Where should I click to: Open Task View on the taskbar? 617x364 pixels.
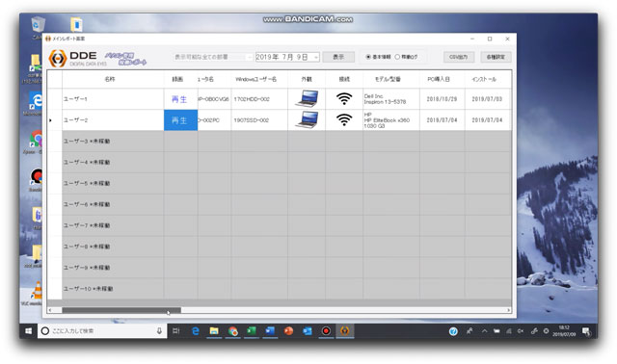pos(175,331)
